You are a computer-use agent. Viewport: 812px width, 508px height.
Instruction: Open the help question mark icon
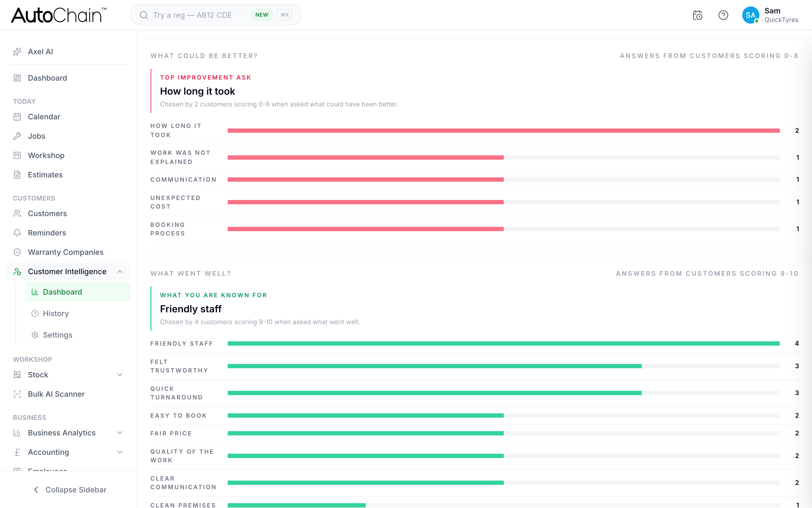point(723,15)
